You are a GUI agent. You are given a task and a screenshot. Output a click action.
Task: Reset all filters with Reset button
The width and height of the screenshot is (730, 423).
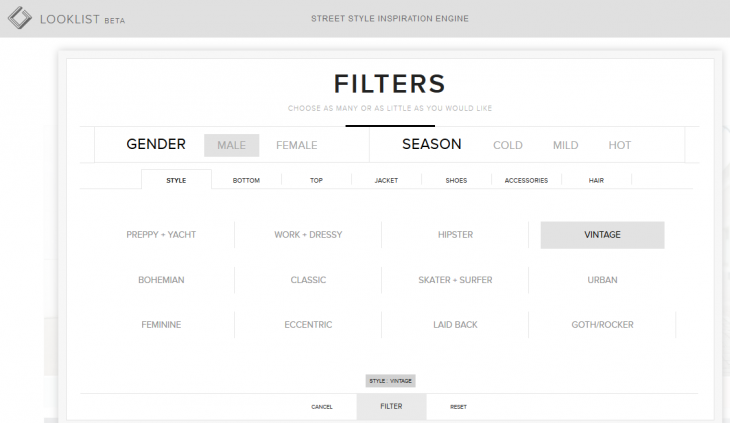coord(458,407)
